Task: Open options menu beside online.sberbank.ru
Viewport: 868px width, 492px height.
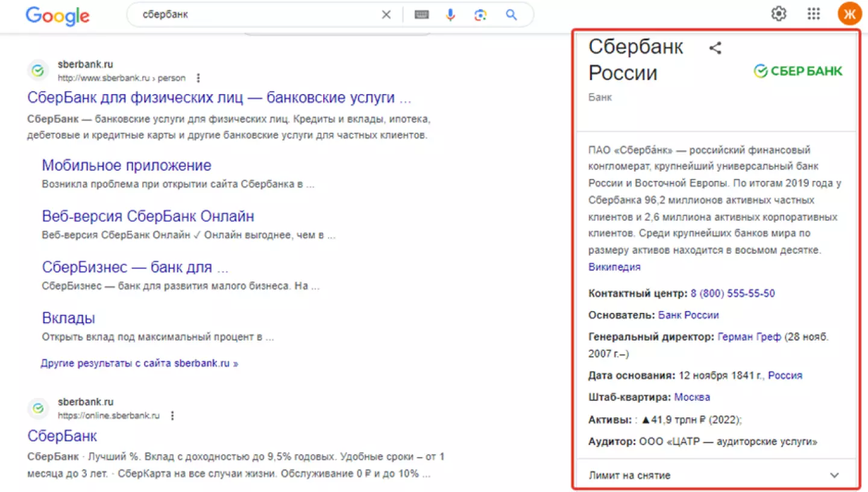Action: (x=172, y=415)
